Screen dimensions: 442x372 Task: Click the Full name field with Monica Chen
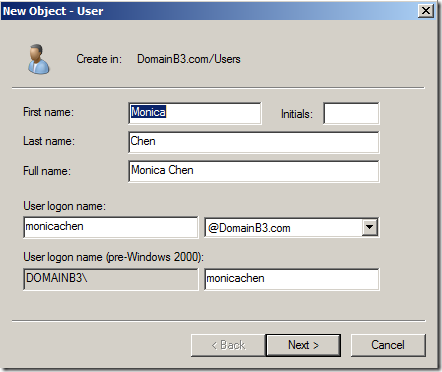click(254, 171)
